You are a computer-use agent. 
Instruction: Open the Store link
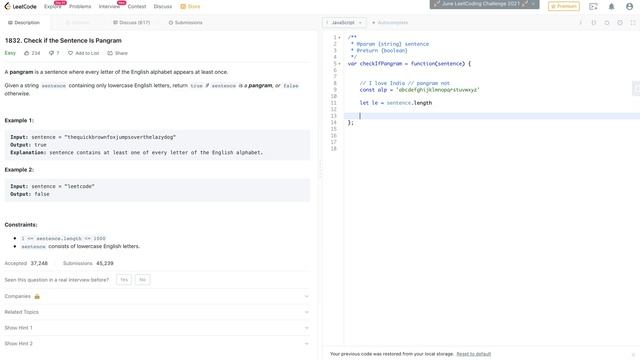click(x=190, y=7)
